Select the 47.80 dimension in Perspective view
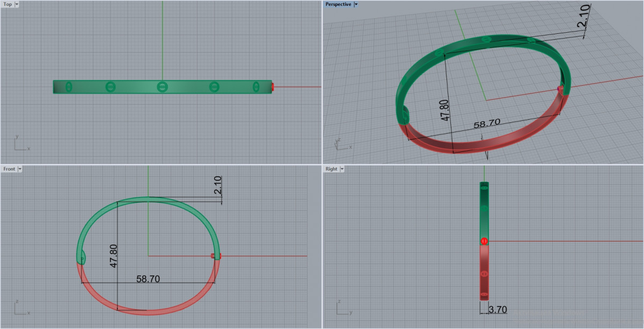Screen dimensions: 644x329 445,109
